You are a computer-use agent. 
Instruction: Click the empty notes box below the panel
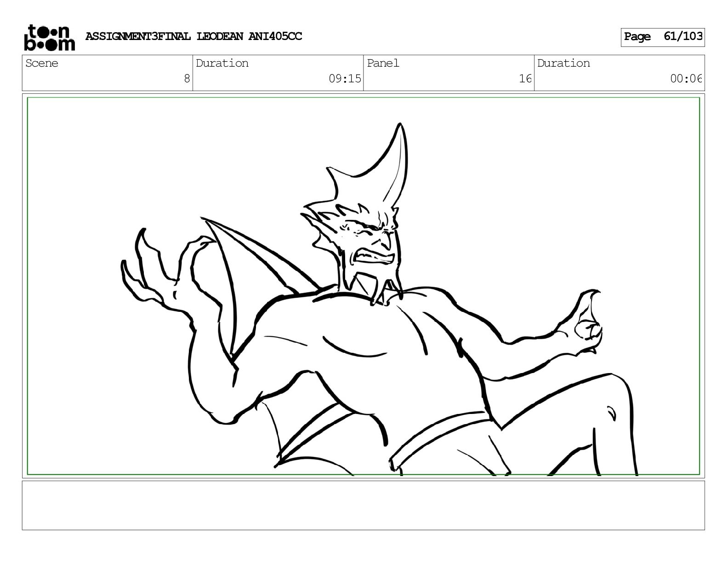(x=363, y=505)
